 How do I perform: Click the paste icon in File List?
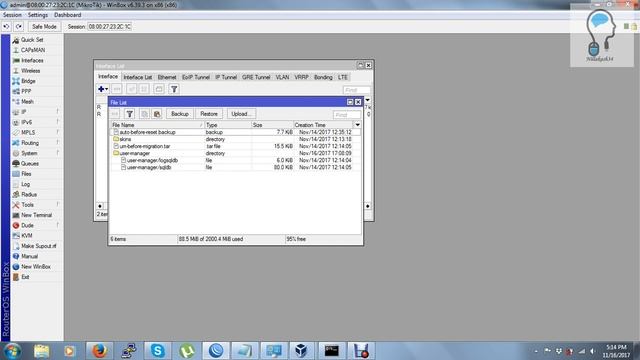[x=157, y=114]
